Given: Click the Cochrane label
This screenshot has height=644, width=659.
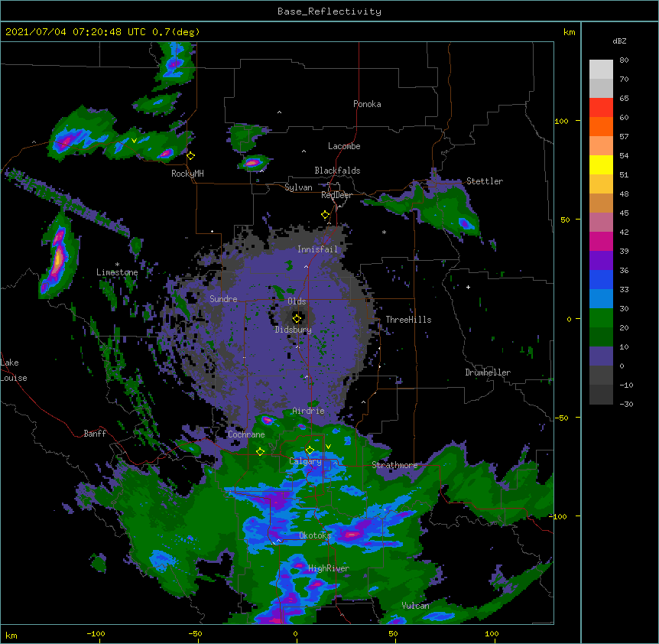Looking at the screenshot, I should tap(246, 434).
